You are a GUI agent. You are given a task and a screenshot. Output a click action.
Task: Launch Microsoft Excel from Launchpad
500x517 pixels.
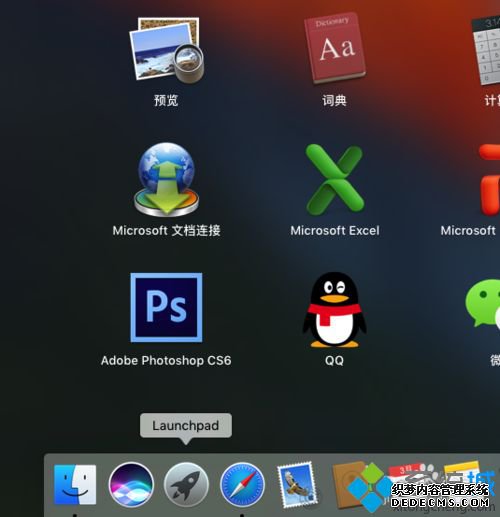click(x=335, y=180)
